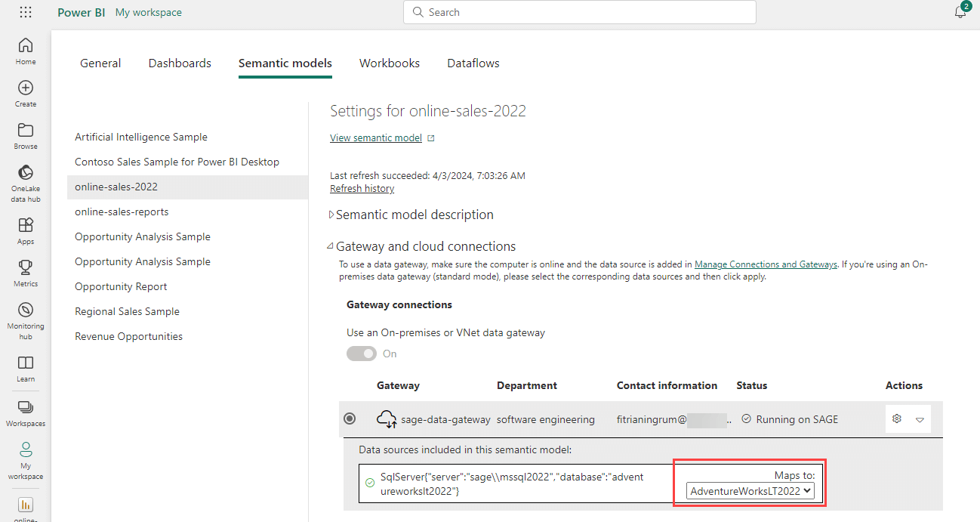Open View semantic model link

[375, 137]
